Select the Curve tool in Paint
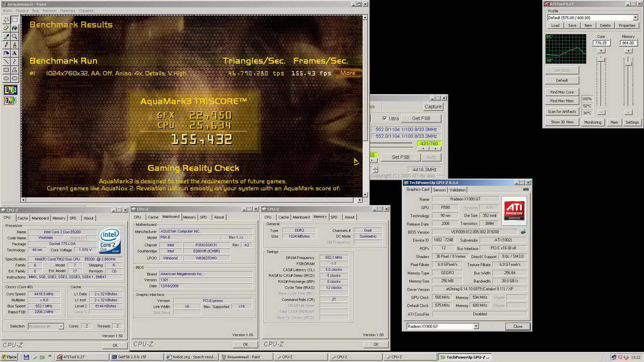The height and width of the screenshot is (362, 644). click(x=15, y=61)
